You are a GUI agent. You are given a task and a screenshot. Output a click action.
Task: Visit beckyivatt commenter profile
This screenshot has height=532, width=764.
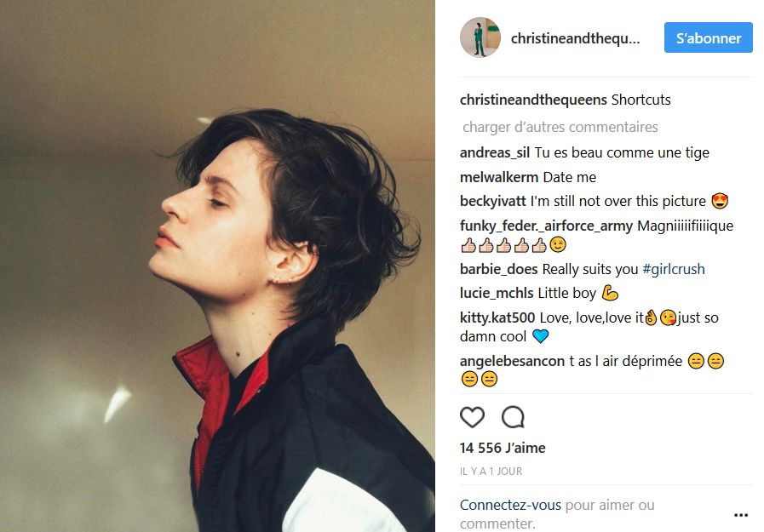click(492, 201)
